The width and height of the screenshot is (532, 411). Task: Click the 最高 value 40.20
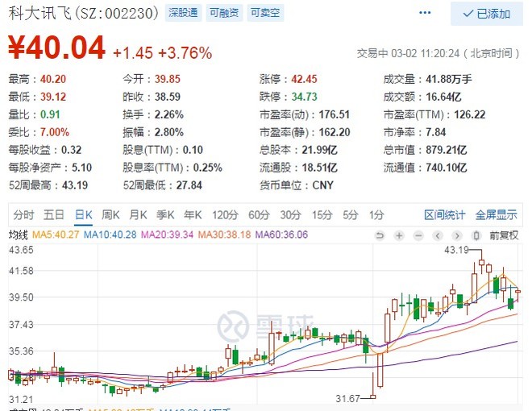[x=53, y=79]
